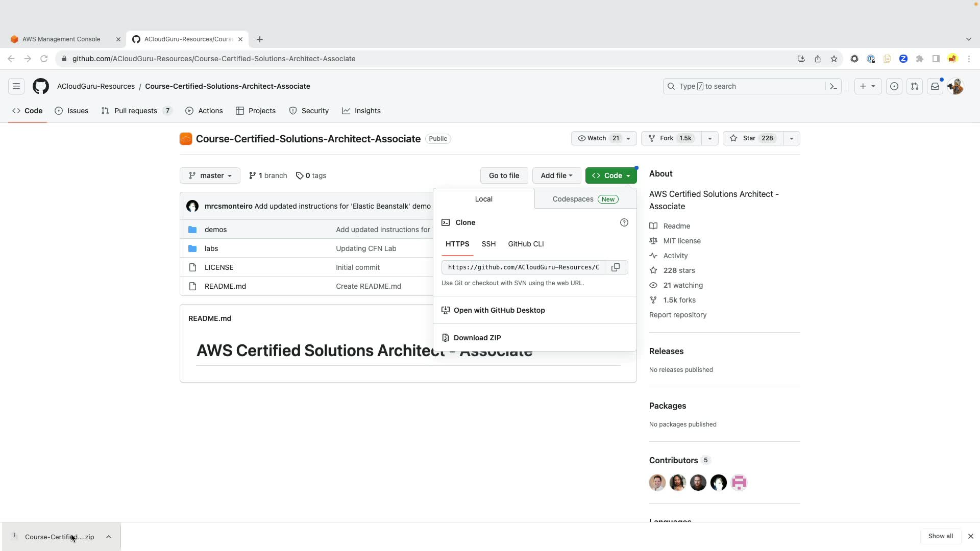Switch to the Codespaces tab
Screen dimensions: 980x551
click(585, 199)
